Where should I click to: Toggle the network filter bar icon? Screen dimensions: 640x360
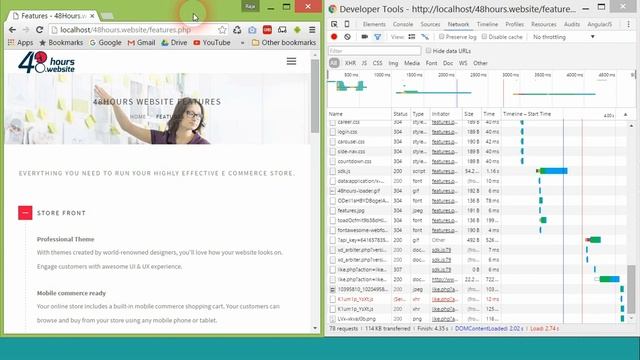click(378, 37)
